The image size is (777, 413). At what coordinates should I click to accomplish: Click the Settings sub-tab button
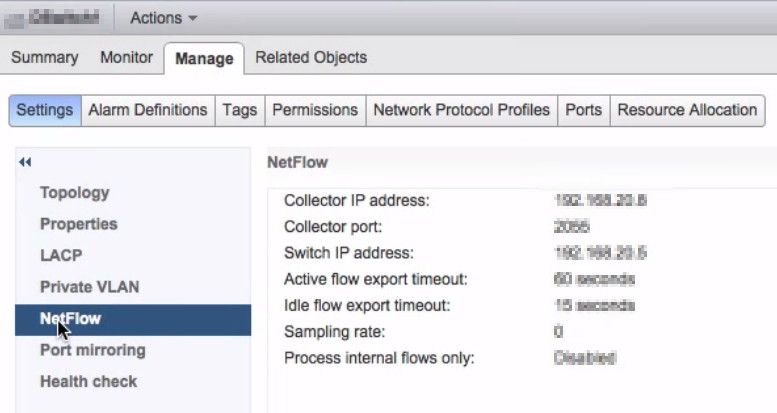(x=44, y=110)
